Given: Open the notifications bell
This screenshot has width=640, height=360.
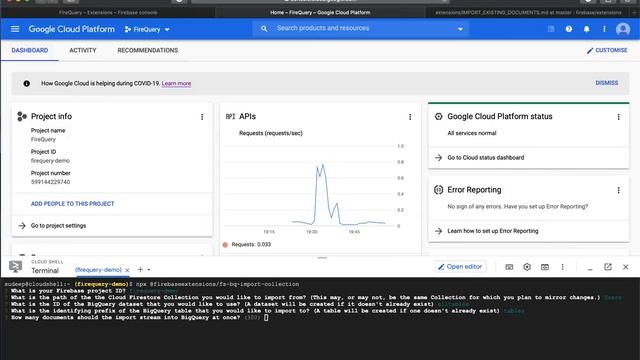Looking at the screenshot, I should click(587, 29).
